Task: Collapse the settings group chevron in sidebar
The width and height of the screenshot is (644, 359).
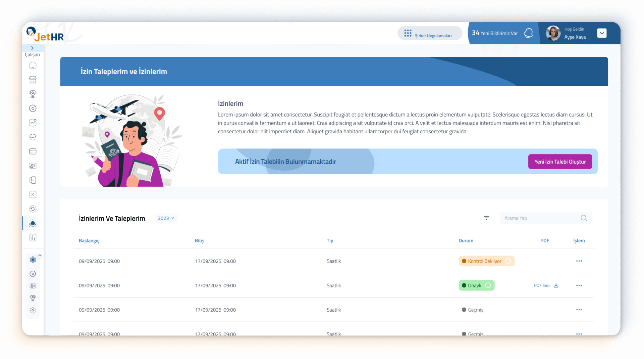Action: coord(40,256)
